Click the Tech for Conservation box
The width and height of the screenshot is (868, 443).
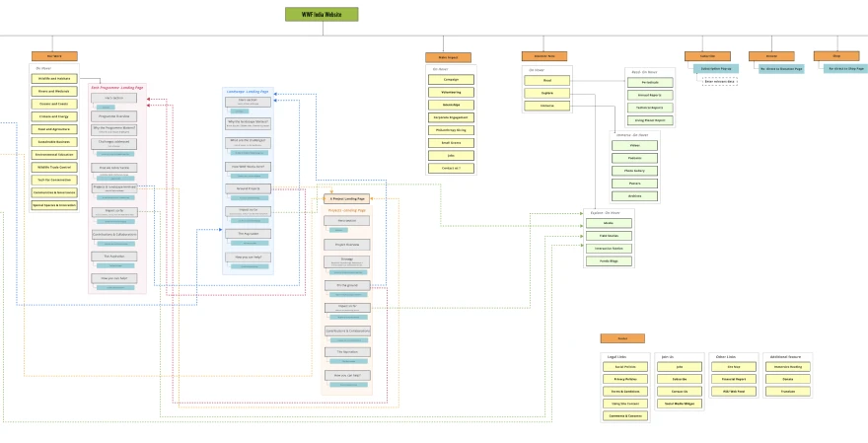(54, 180)
